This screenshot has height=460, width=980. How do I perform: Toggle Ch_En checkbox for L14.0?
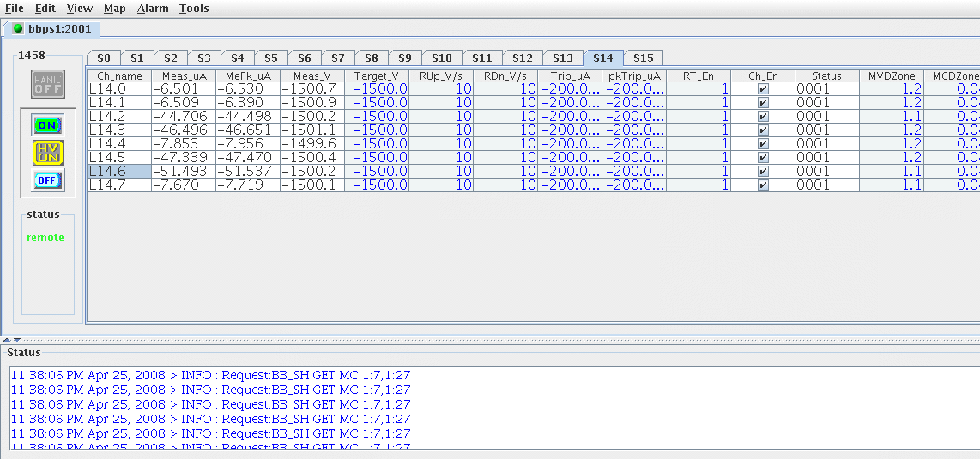(x=763, y=89)
